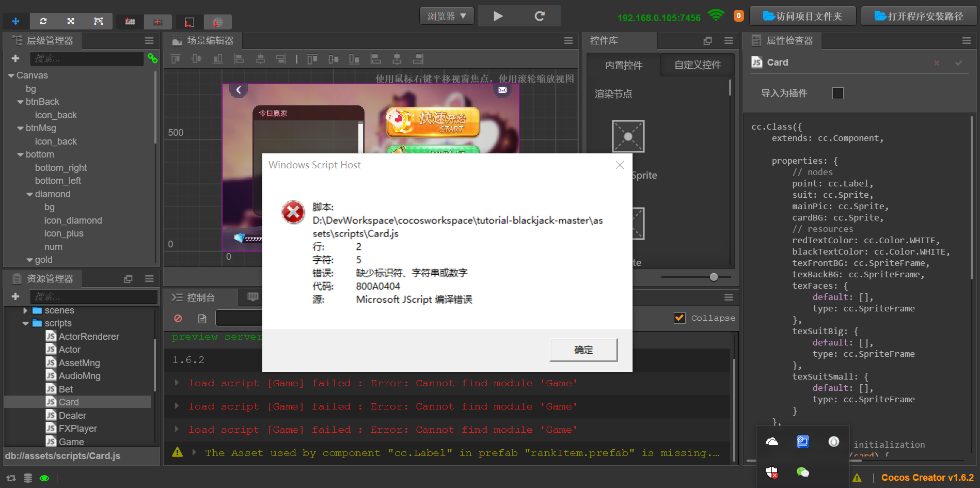Click the 打开程序安装路径 button
This screenshot has width=980, height=488.
click(919, 16)
